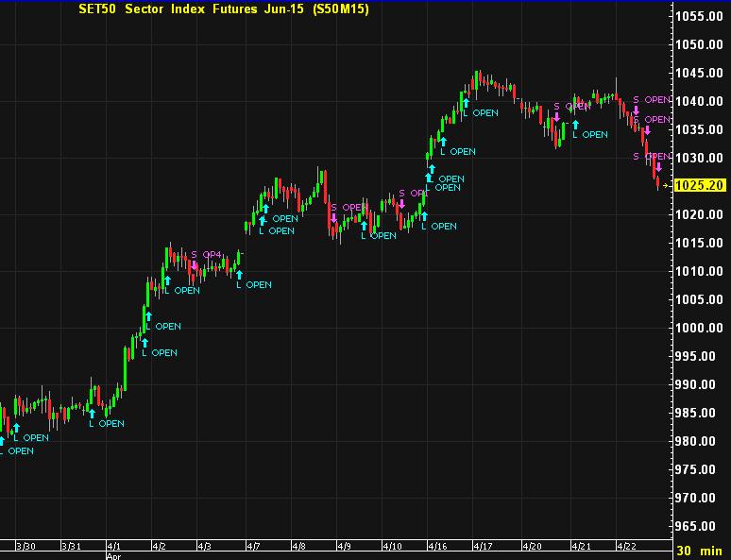Image resolution: width=731 pixels, height=560 pixels.
Task: Click the lowest short arrow on 4/22
Action: [x=658, y=167]
